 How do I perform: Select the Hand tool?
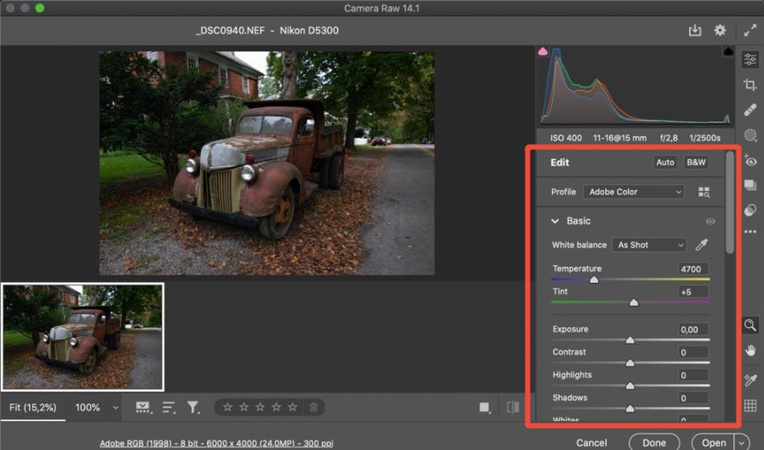[750, 350]
